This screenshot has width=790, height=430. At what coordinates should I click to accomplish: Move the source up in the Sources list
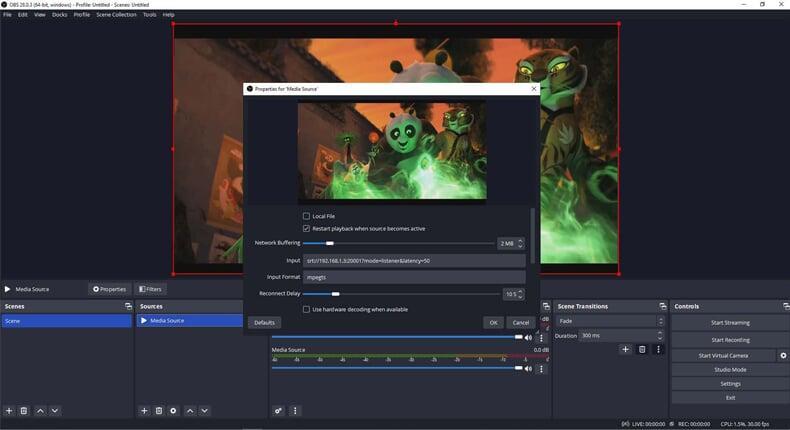(x=190, y=411)
